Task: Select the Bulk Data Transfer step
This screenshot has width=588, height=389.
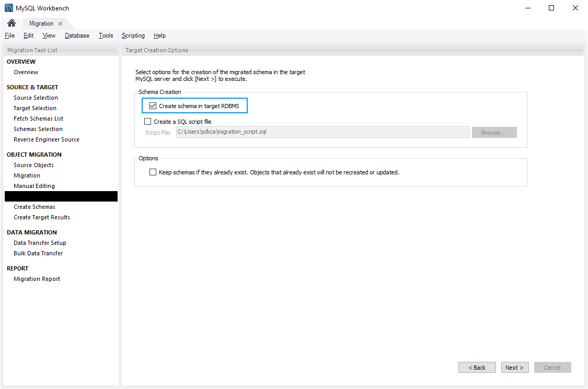Action: pyautogui.click(x=38, y=253)
